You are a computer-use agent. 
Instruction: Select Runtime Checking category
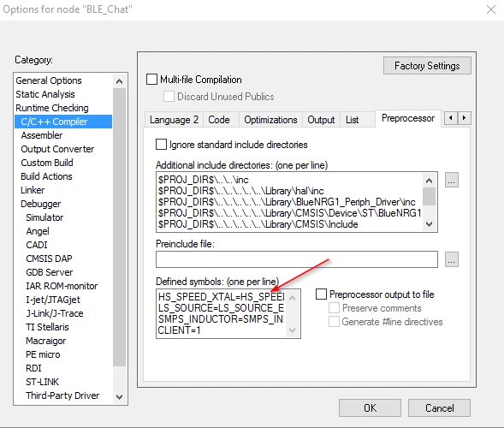(x=63, y=108)
